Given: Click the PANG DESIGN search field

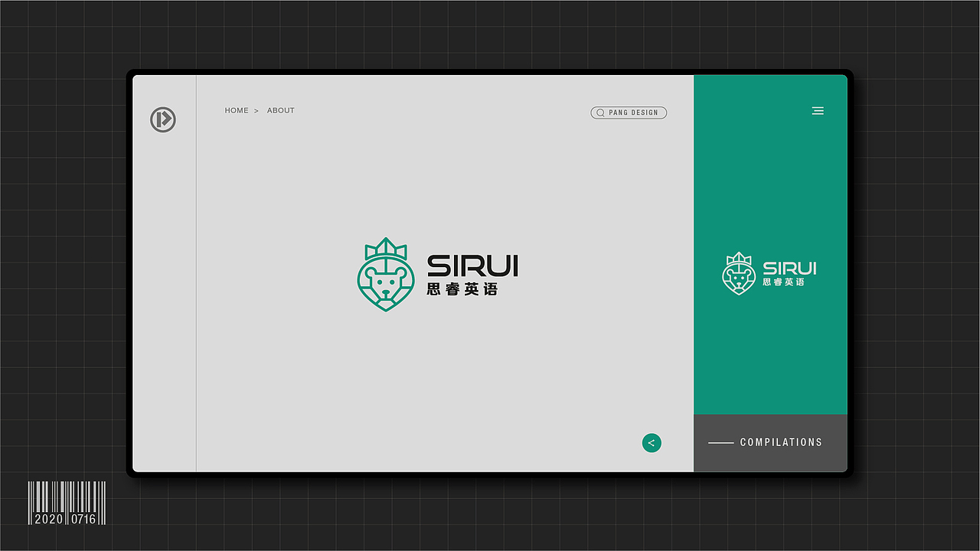Looking at the screenshot, I should pyautogui.click(x=629, y=112).
